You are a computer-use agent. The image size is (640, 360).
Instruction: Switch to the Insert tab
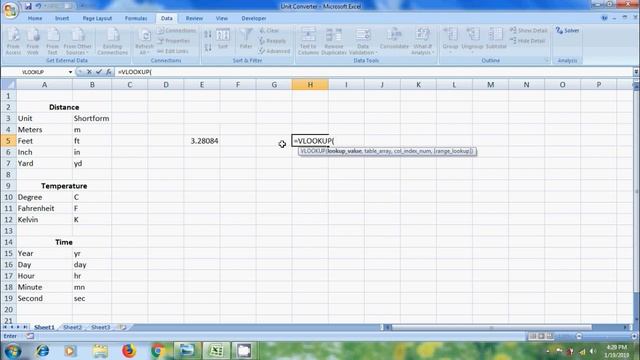62,18
